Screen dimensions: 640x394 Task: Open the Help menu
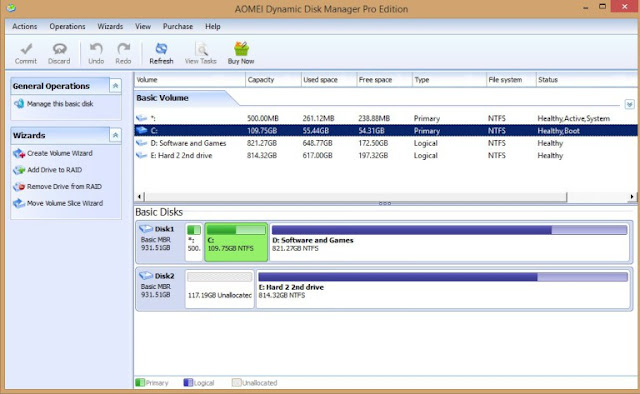click(213, 27)
